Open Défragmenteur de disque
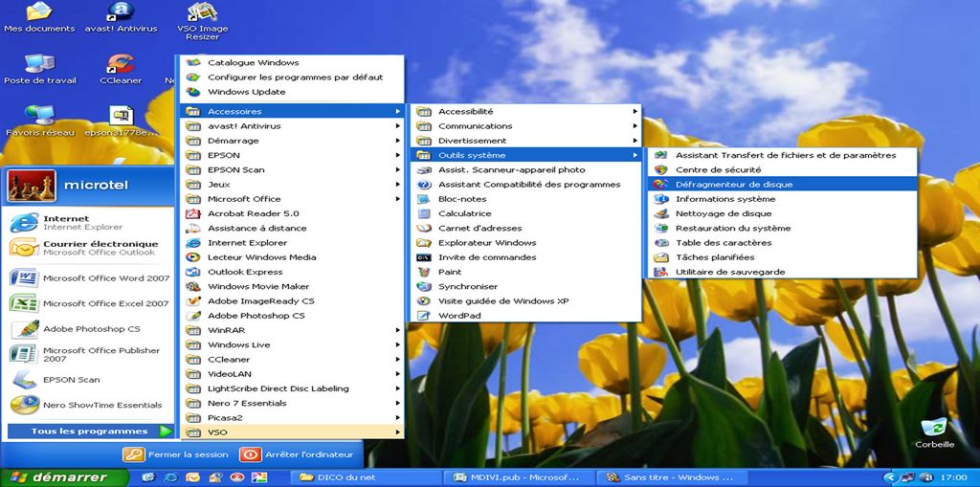Image resolution: width=980 pixels, height=487 pixels. pos(781,185)
